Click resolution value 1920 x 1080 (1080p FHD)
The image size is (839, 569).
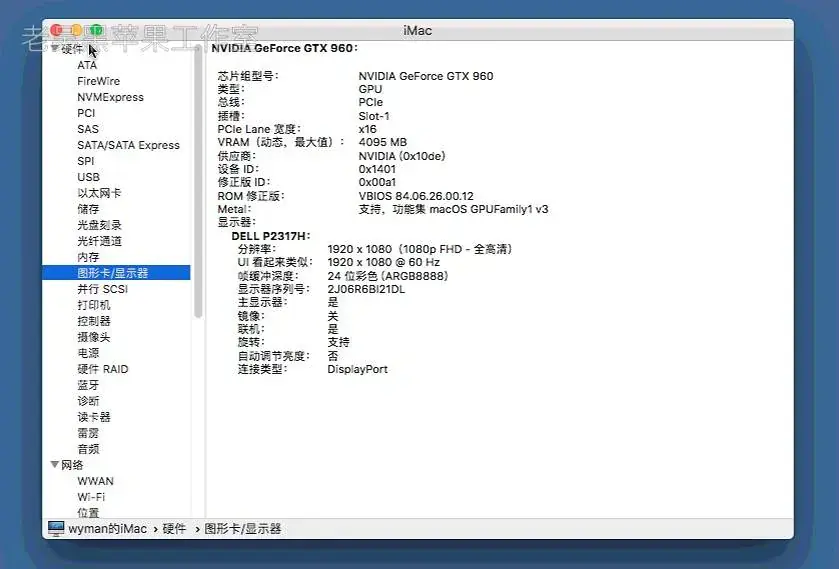[x=420, y=249]
